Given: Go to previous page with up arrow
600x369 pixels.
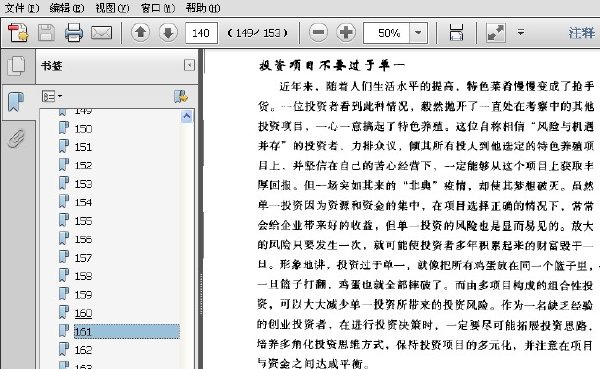Looking at the screenshot, I should 140,32.
